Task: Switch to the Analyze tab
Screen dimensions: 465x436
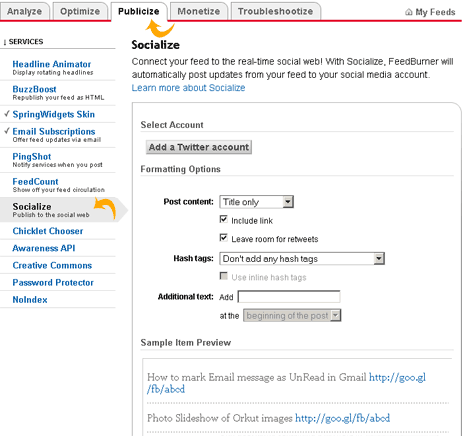Action: (25, 11)
